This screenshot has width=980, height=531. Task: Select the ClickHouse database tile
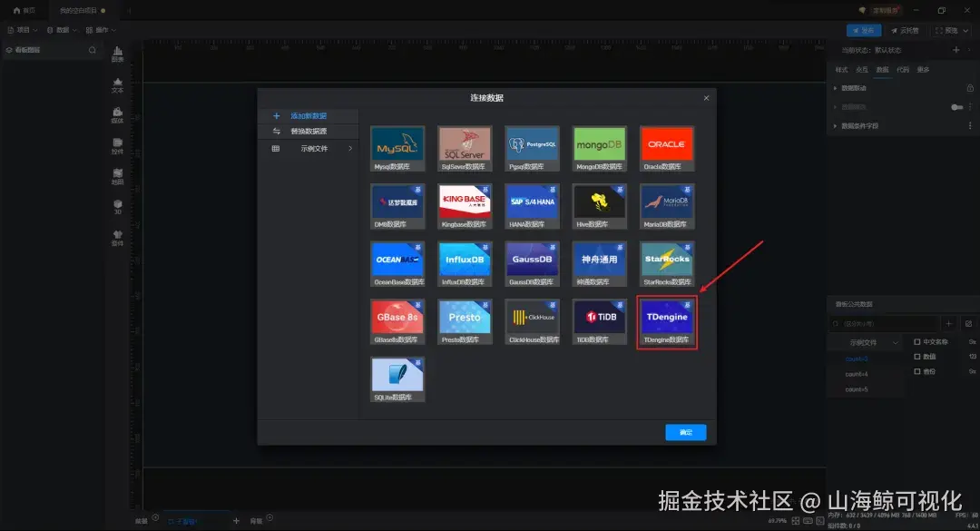click(x=532, y=321)
